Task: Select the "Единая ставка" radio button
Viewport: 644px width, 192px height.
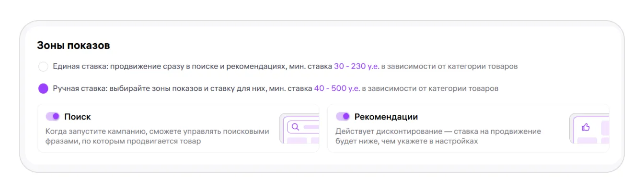Action: (x=43, y=67)
